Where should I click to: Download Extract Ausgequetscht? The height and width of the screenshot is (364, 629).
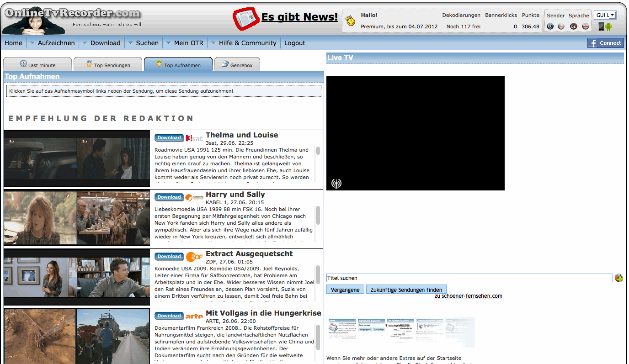pyautogui.click(x=169, y=257)
